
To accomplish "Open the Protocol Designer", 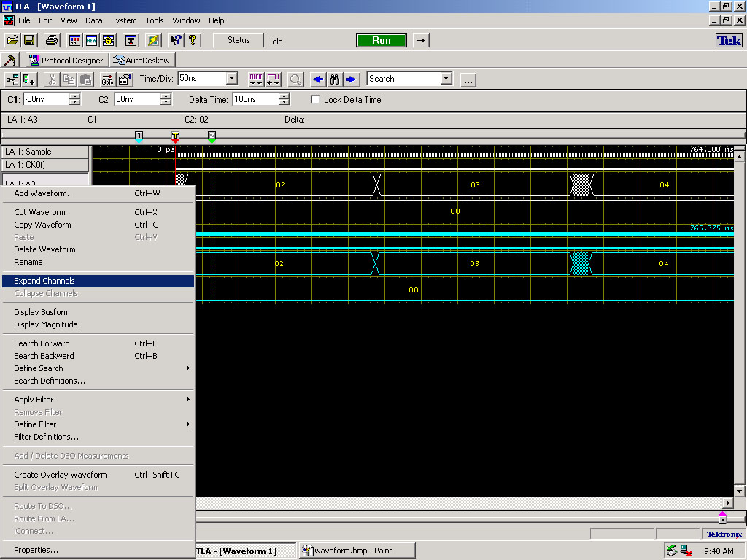I will coord(67,61).
